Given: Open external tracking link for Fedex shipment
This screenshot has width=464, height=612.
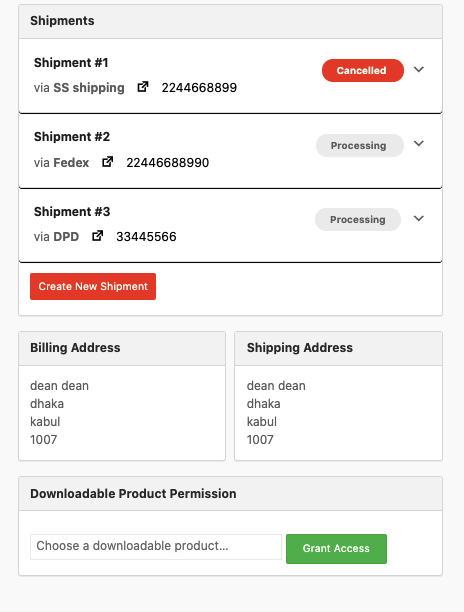Looking at the screenshot, I should [107, 162].
